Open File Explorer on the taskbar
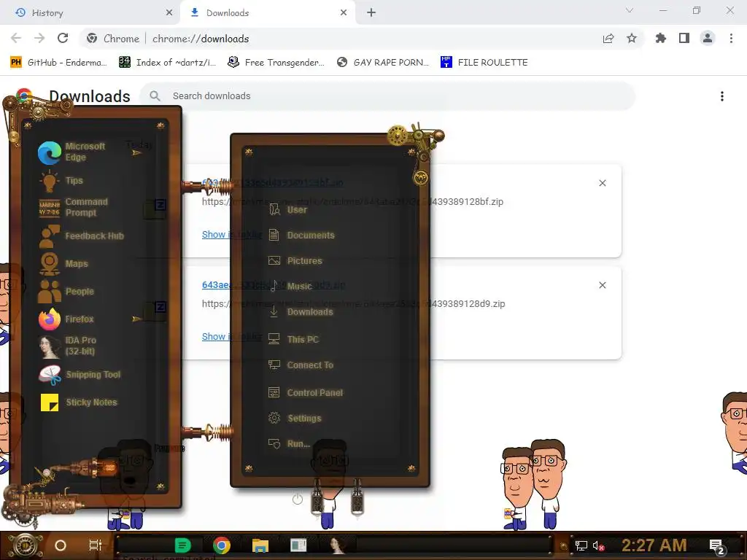The width and height of the screenshot is (747, 560). (260, 545)
